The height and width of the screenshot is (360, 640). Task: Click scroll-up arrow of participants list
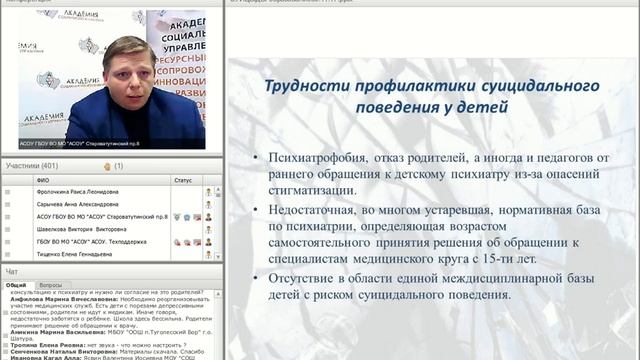[x=218, y=189]
